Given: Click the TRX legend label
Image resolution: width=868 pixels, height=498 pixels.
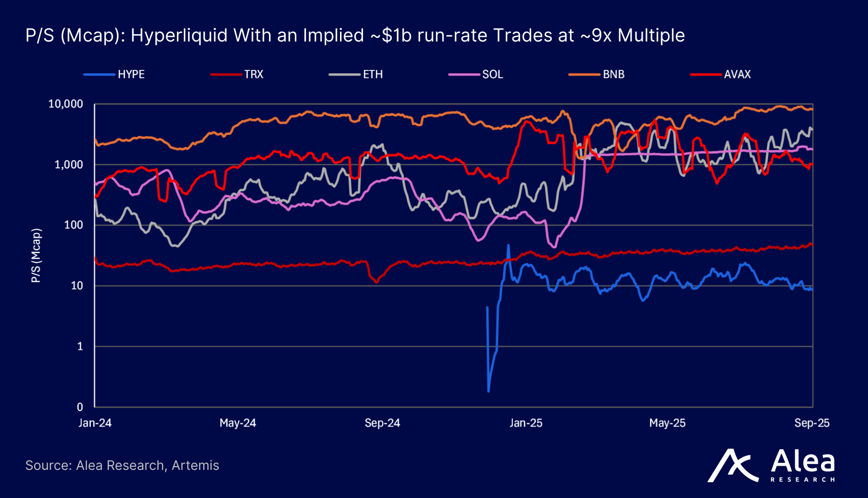Looking at the screenshot, I should 254,74.
